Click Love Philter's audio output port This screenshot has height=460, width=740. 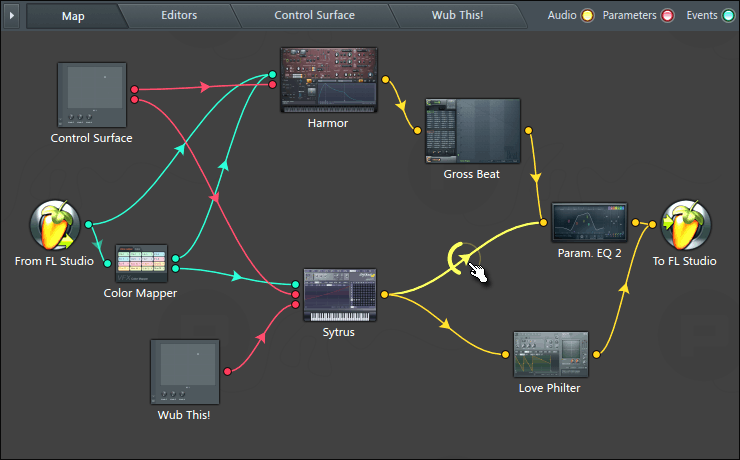pos(597,354)
